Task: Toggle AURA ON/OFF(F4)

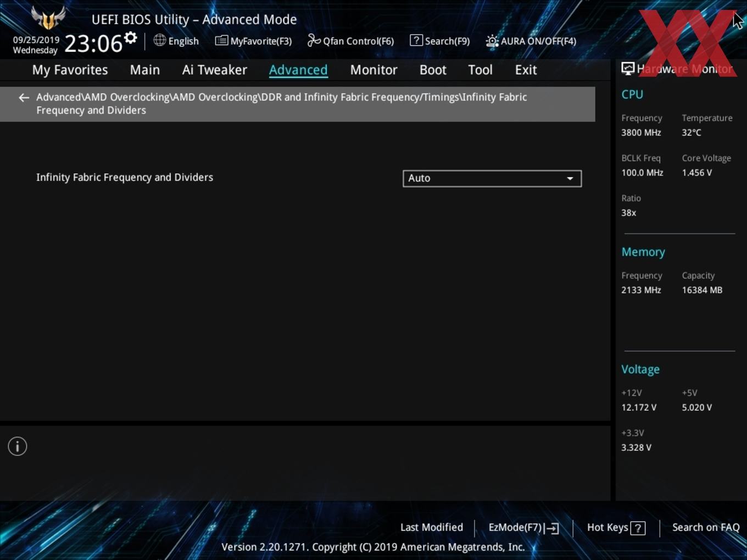Action: (531, 41)
